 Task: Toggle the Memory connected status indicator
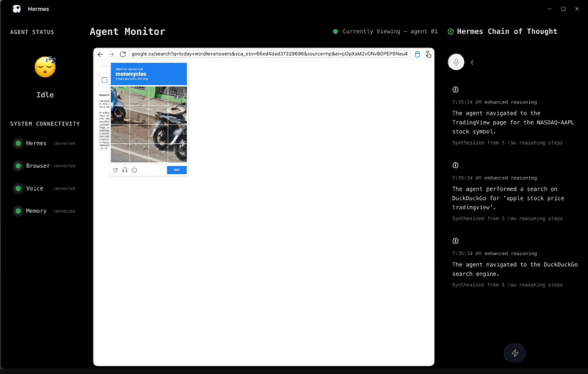point(18,211)
